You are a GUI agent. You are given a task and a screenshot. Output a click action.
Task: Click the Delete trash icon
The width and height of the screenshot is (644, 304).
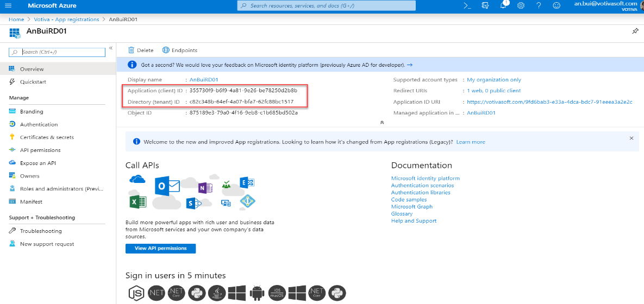(x=132, y=50)
